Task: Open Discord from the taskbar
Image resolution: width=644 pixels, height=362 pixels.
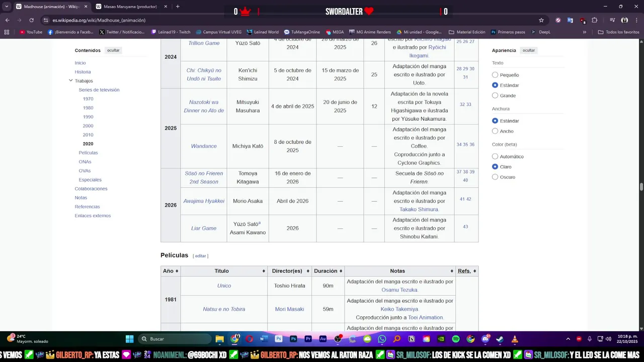Action: pos(486,339)
